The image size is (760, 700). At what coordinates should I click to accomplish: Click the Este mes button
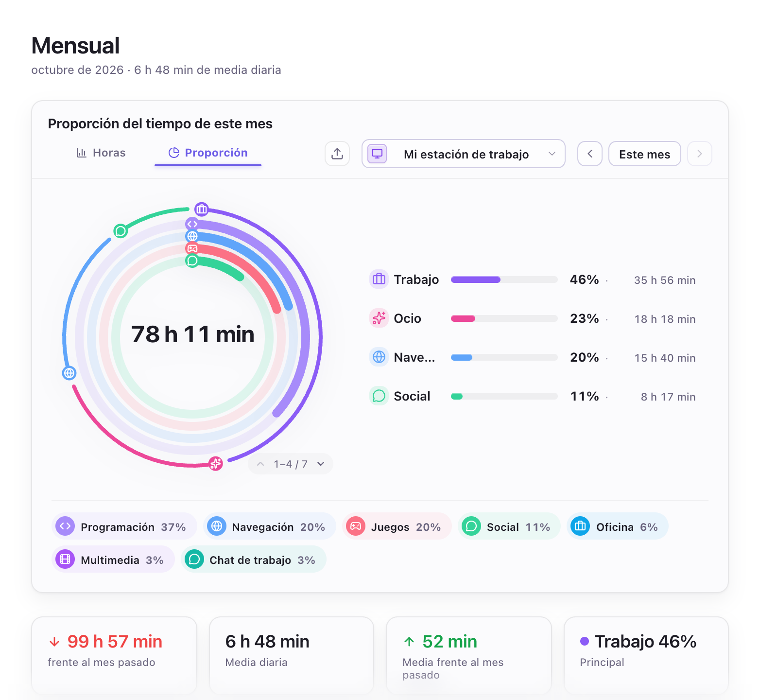click(x=645, y=154)
